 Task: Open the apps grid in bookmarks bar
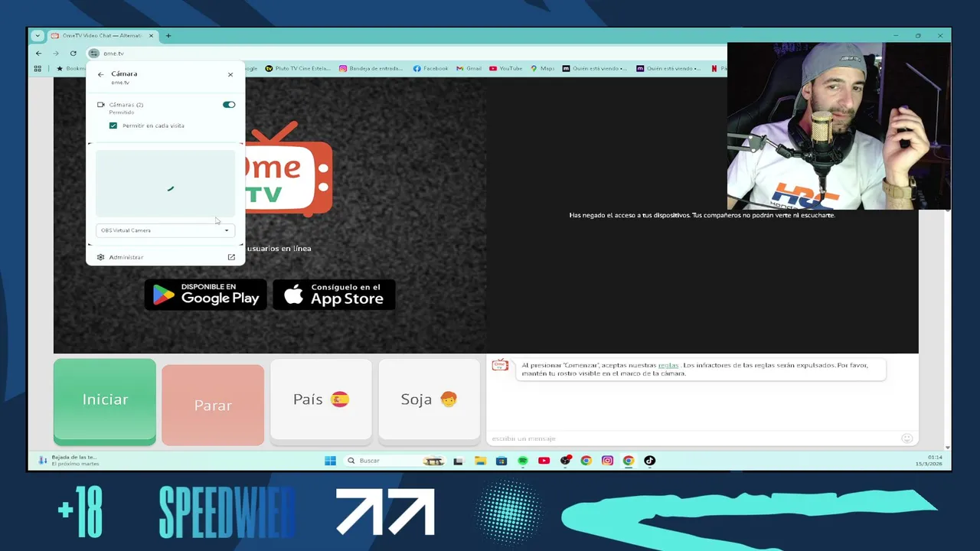pos(38,69)
